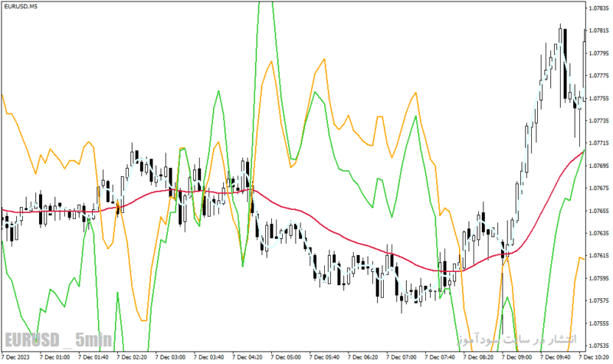Click the EURUSD,M5 chart symbol label
Viewport: 613px width, 364px height.
[x=21, y=6]
